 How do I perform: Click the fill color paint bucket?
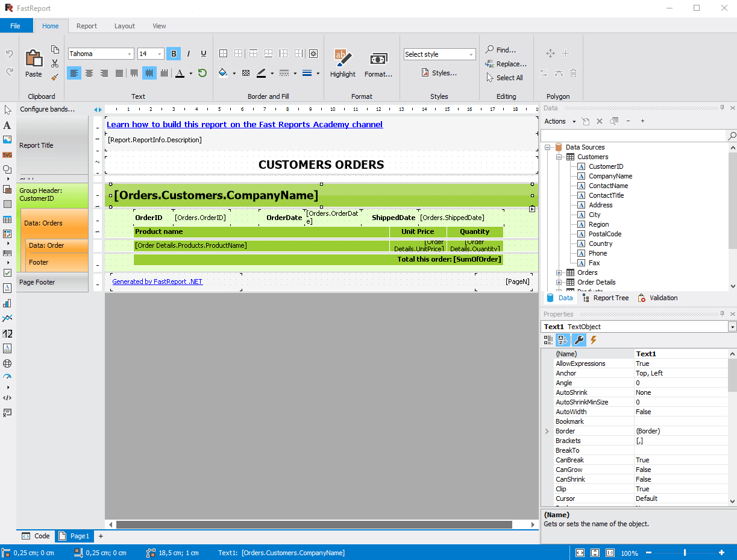click(222, 73)
